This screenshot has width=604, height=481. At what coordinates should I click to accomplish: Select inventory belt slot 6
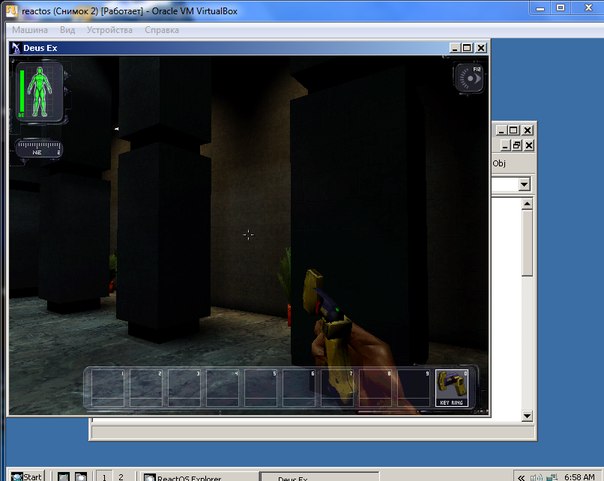click(x=299, y=387)
